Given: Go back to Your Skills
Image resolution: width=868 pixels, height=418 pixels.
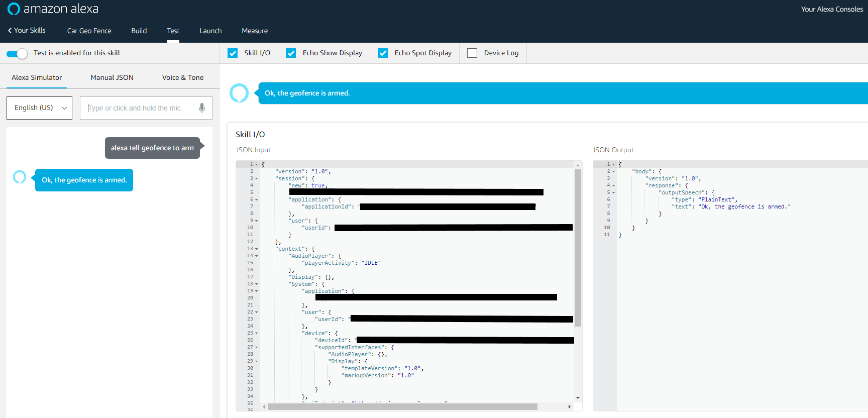Looking at the screenshot, I should (x=27, y=31).
